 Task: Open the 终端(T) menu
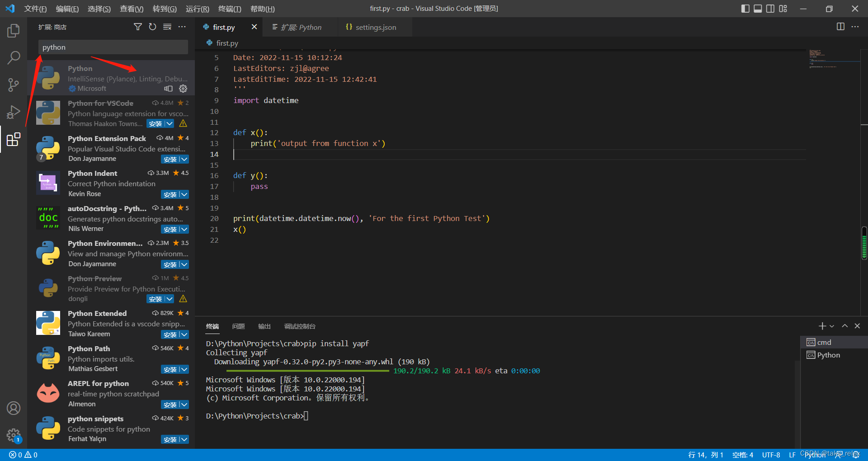point(230,9)
